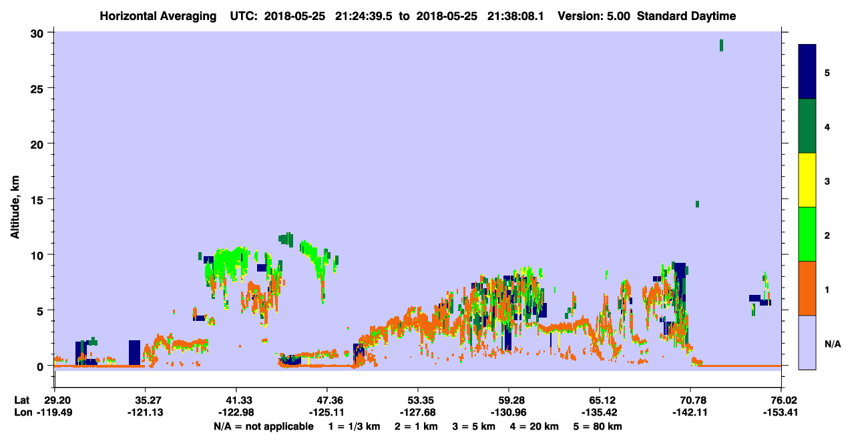This screenshot has width=868, height=445.
Task: Click longitude value -127.68
Action: click(x=417, y=413)
